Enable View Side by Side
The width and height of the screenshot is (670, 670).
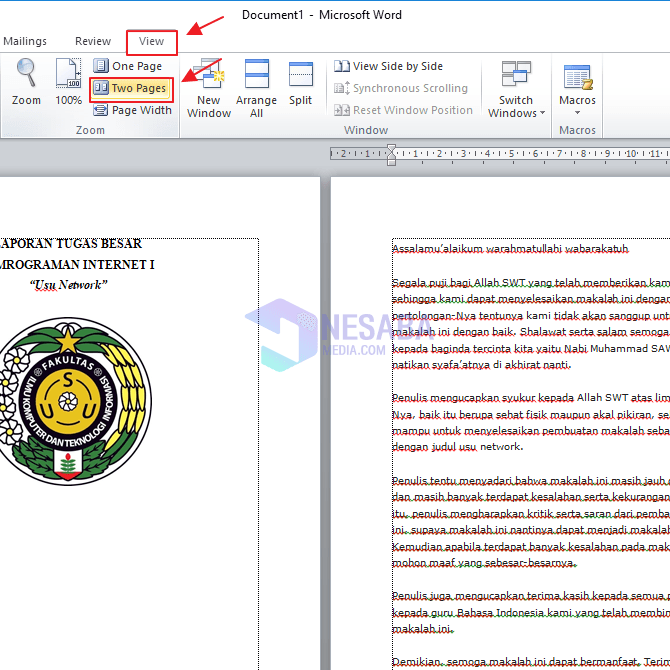(x=388, y=66)
